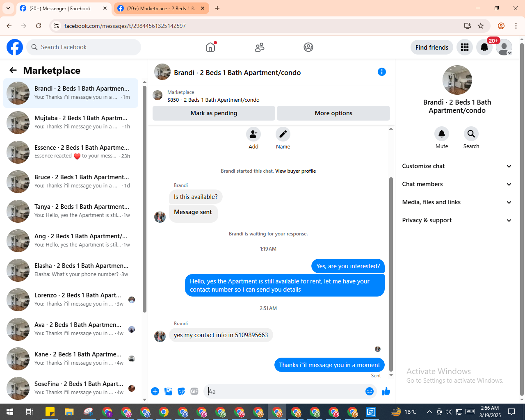
Task: Open Kane's apartment conversation
Action: click(x=71, y=359)
